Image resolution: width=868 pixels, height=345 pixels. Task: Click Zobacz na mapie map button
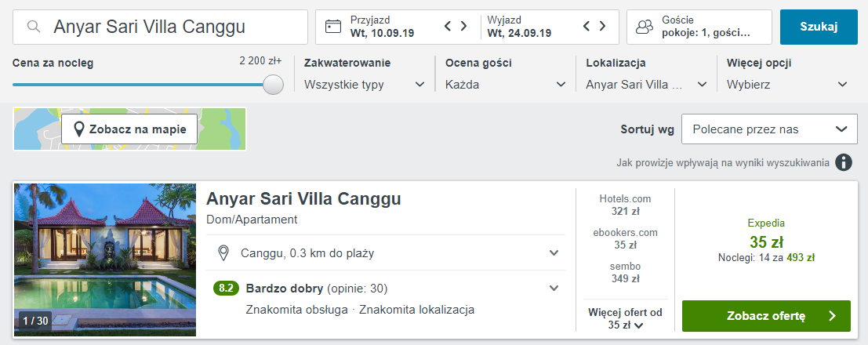coord(130,129)
